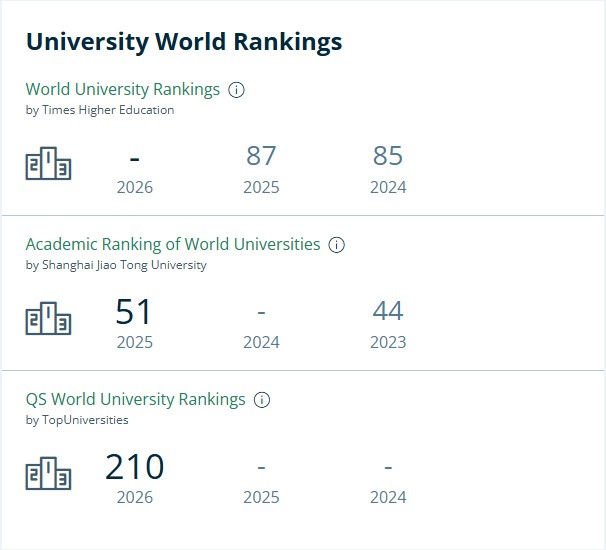Click the 2026 year label under Times ranking
606x550 pixels.
tap(135, 187)
